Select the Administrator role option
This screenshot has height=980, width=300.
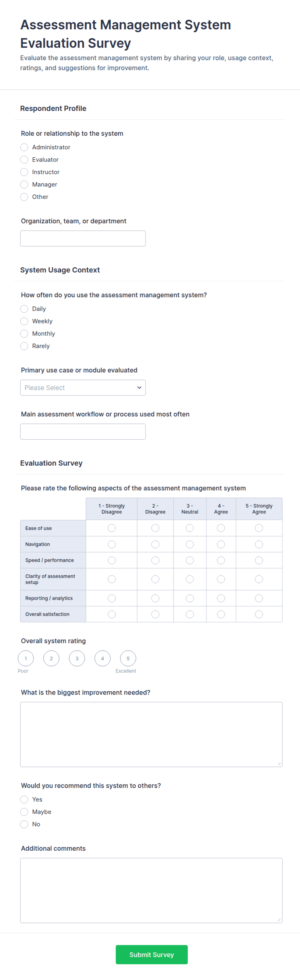25,147
